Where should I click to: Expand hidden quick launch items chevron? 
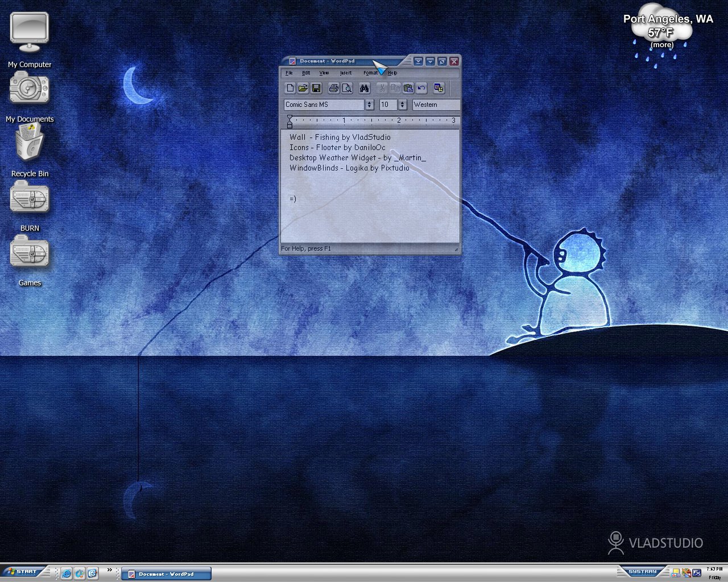point(109,570)
